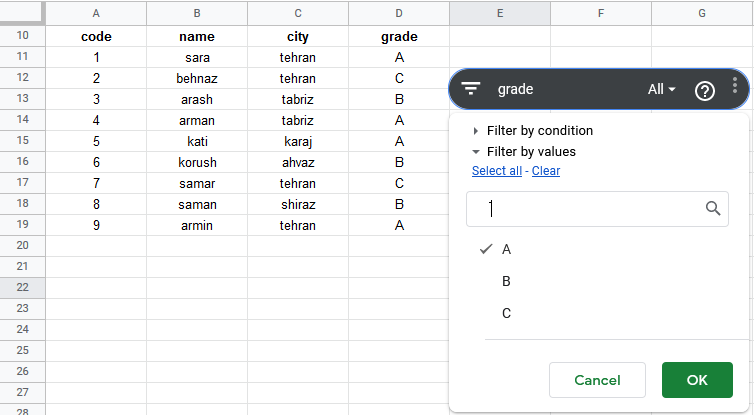Screen dimensions: 754x415
Task: Click the cell containing 'arash'
Action: tap(197, 99)
